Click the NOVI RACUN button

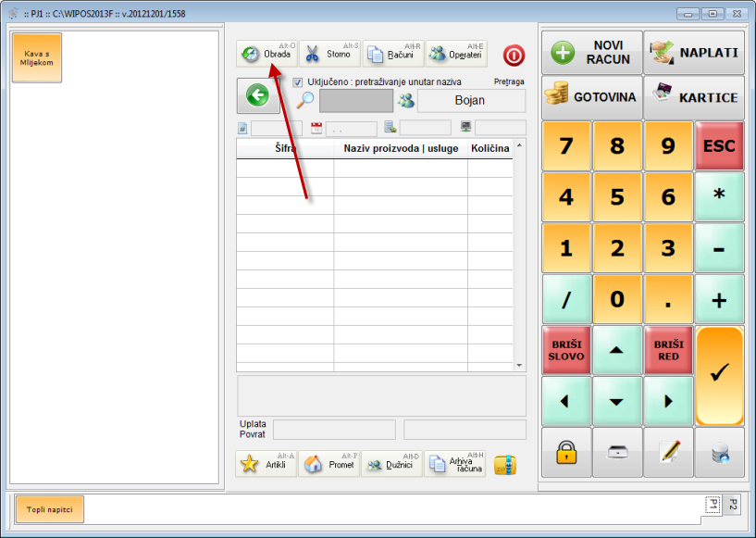click(592, 53)
